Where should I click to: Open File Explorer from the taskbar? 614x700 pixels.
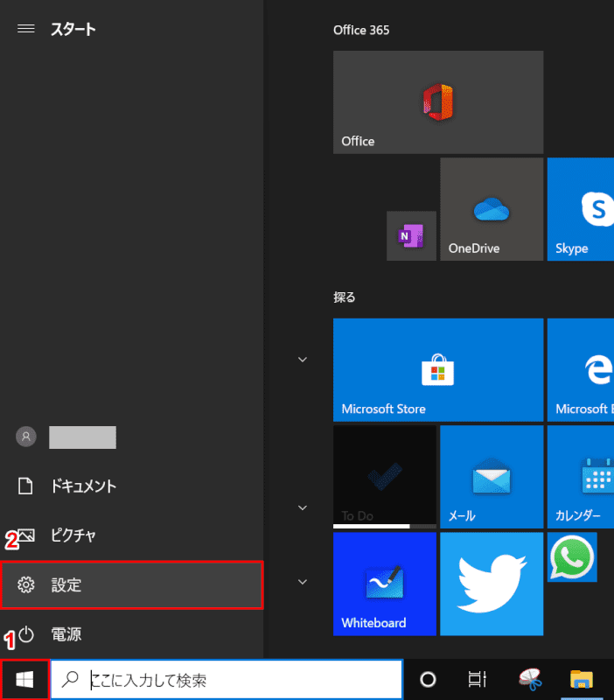point(582,680)
